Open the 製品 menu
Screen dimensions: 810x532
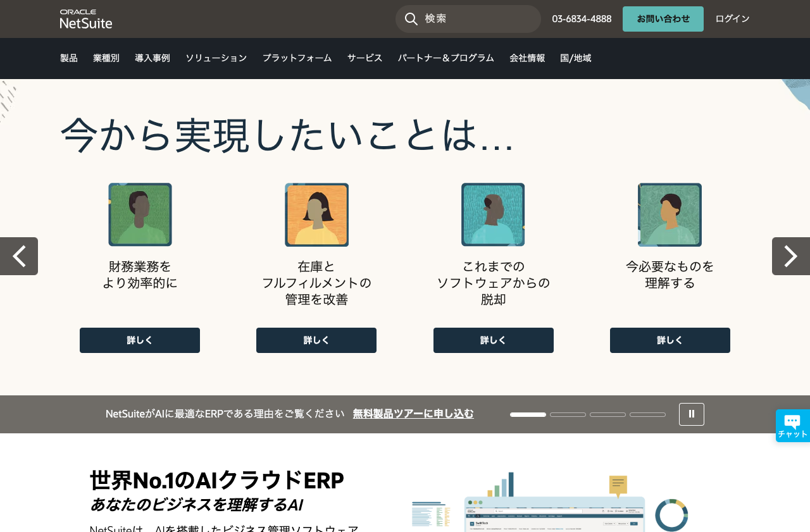[68, 58]
